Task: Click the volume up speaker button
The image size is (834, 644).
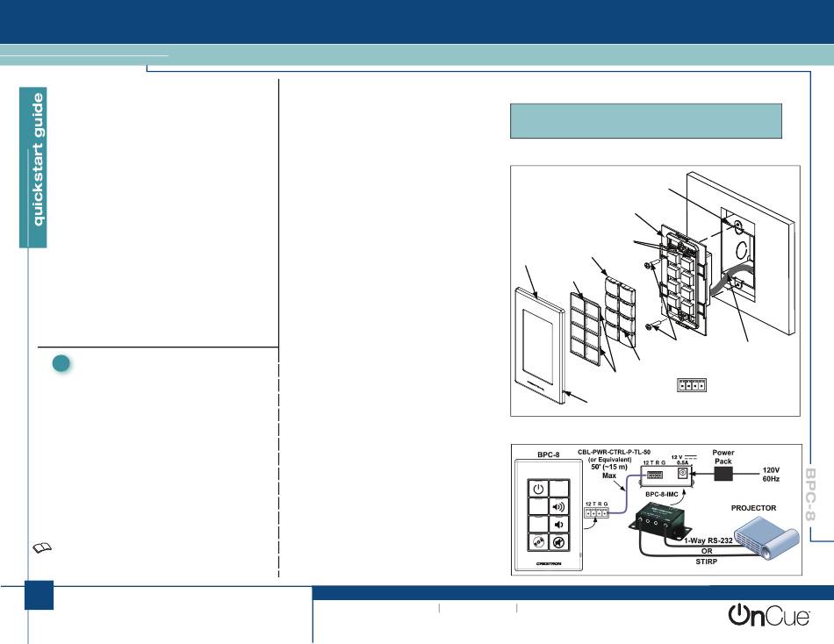Action: click(x=558, y=507)
